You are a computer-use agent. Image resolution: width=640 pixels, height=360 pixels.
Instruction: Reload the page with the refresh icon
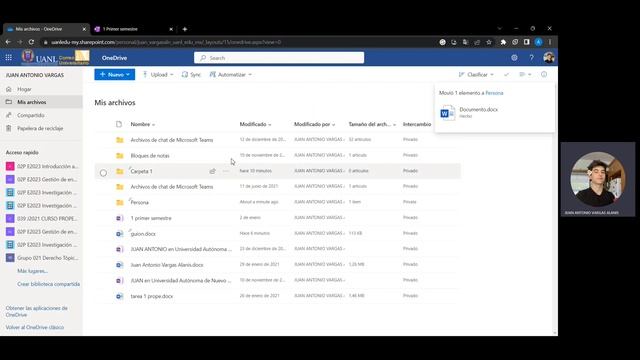(31, 42)
